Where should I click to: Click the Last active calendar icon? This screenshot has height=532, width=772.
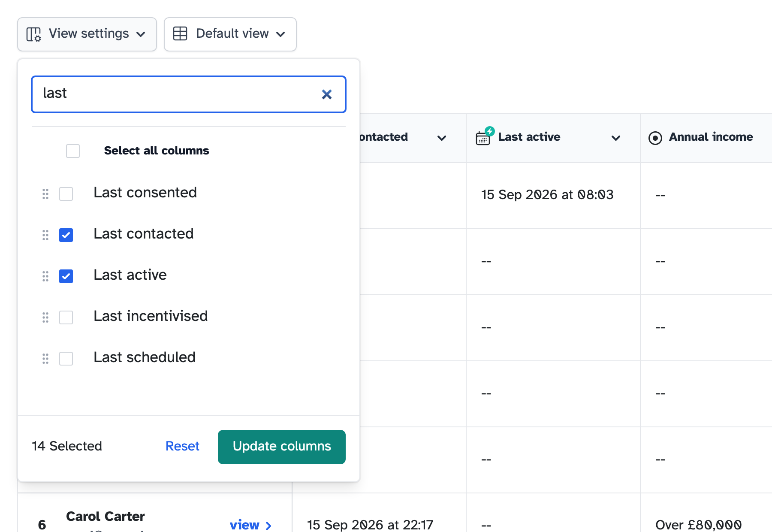click(485, 136)
